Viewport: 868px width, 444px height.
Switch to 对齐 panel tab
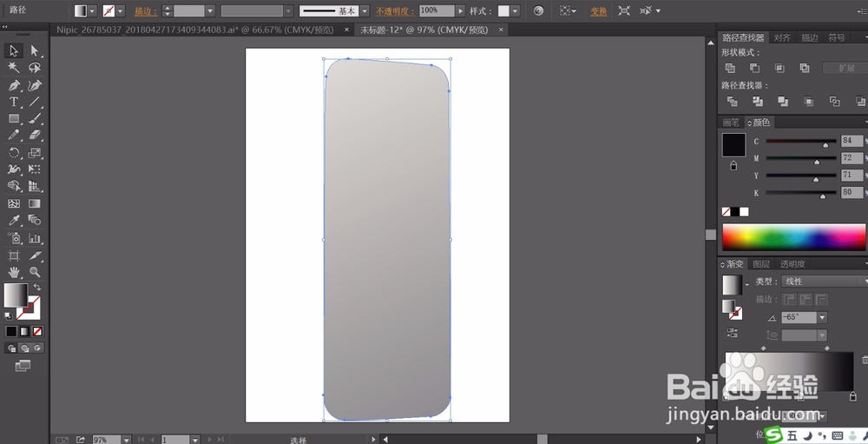[x=782, y=37]
